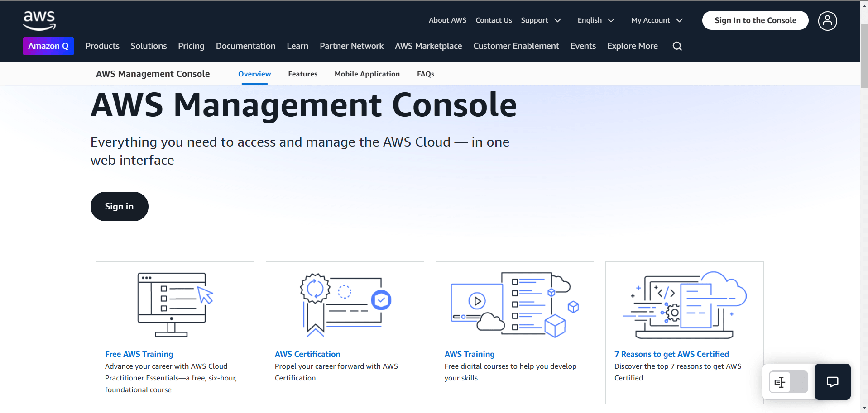Toggle the text-selection switch near the chat widget
Screen dimensions: 868x413
tap(787, 382)
